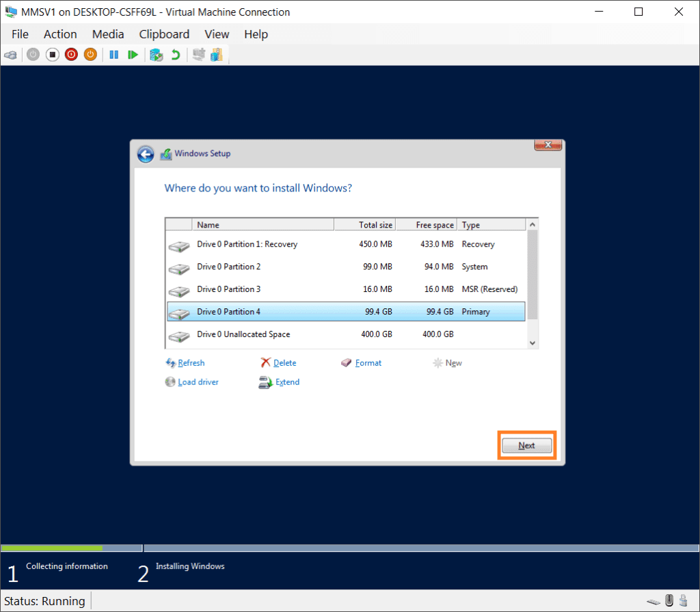Screen dimensions: 700x612
Task: Select the Drive 0 Partition 3 row
Action: [x=346, y=289]
